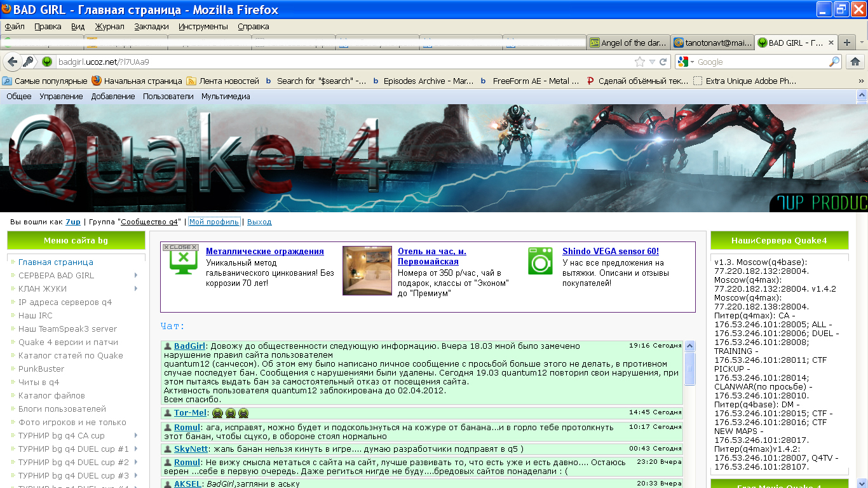The image size is (868, 488).
Task: Click the hotel room ad thumbnail
Action: coord(367,271)
